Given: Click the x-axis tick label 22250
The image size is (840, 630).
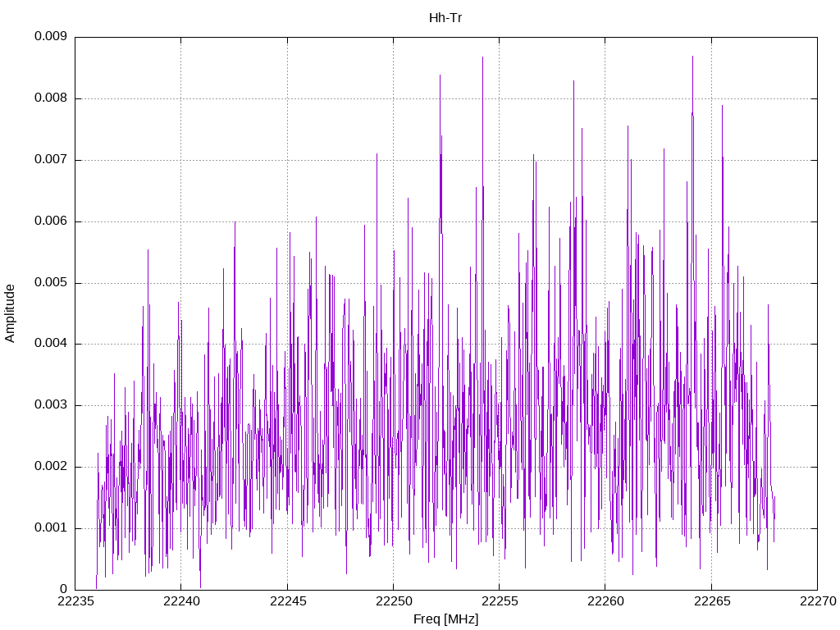Looking at the screenshot, I should (394, 601).
